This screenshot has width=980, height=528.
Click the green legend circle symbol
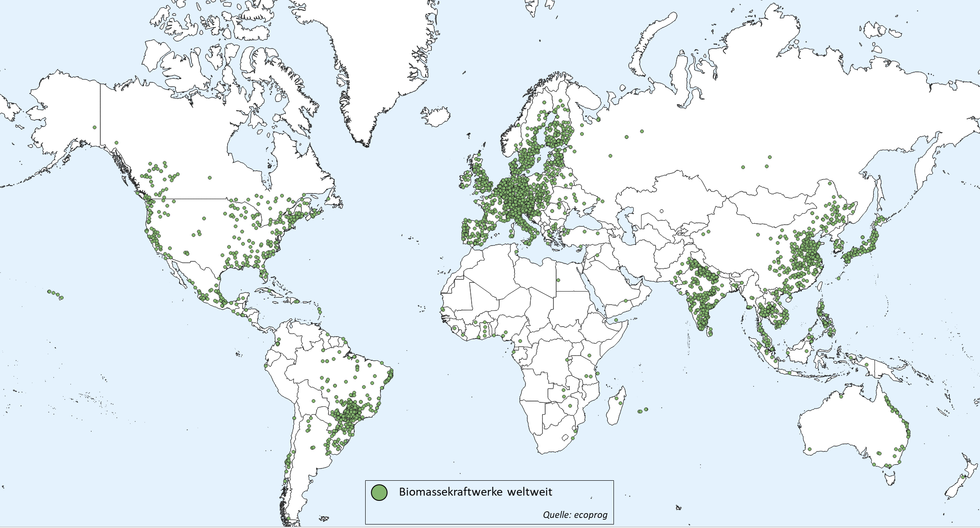pyautogui.click(x=379, y=493)
